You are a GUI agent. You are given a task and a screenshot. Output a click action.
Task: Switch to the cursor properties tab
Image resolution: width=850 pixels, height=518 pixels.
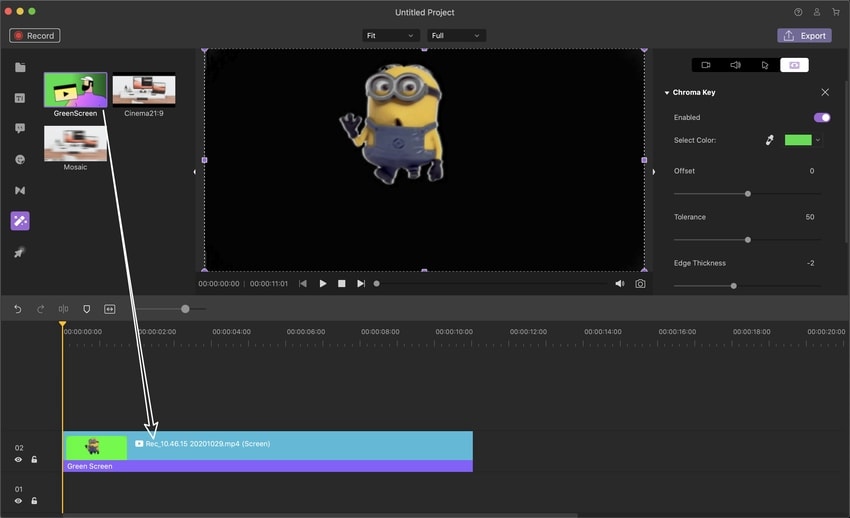click(x=765, y=65)
